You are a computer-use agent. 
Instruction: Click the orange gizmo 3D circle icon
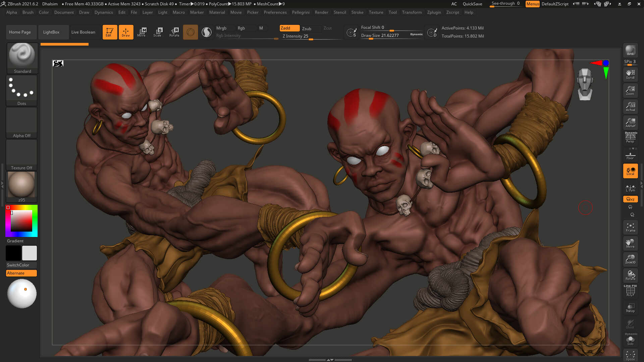click(191, 32)
